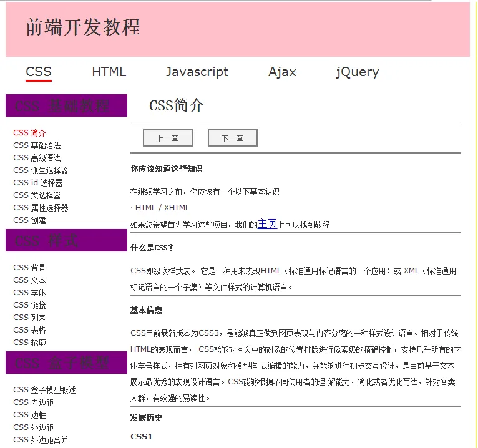Open CSS 外边距合并 sidebar link
The height and width of the screenshot is (448, 478).
(41, 440)
